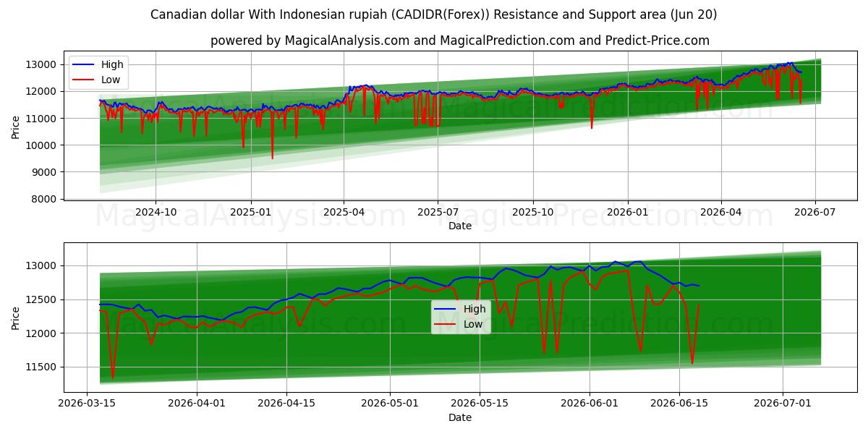Viewport: 868px width, 434px height.
Task: Click the 2026-04-01 tick label
Action: pyautogui.click(x=197, y=404)
